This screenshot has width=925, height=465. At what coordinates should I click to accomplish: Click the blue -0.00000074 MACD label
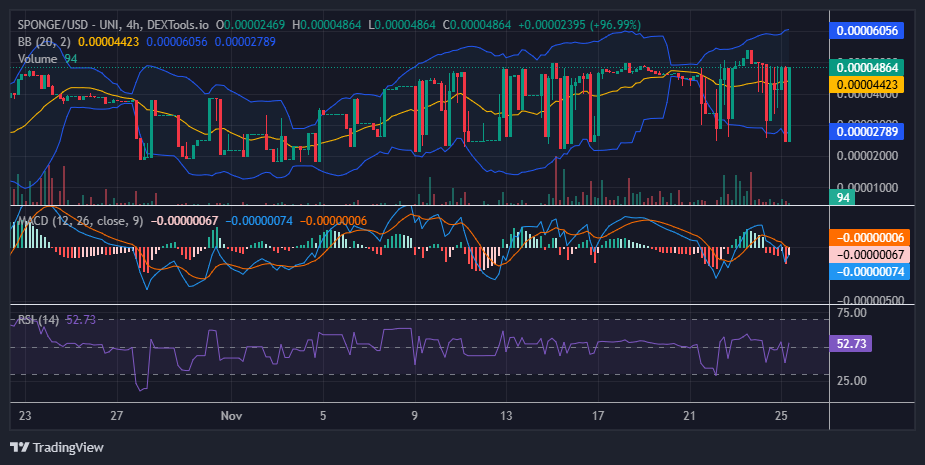point(870,271)
